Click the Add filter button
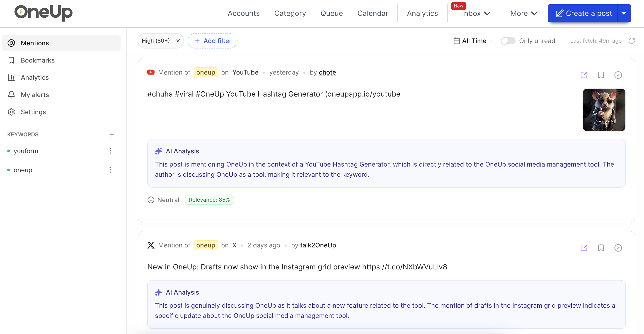The height and width of the screenshot is (334, 644). click(x=213, y=41)
